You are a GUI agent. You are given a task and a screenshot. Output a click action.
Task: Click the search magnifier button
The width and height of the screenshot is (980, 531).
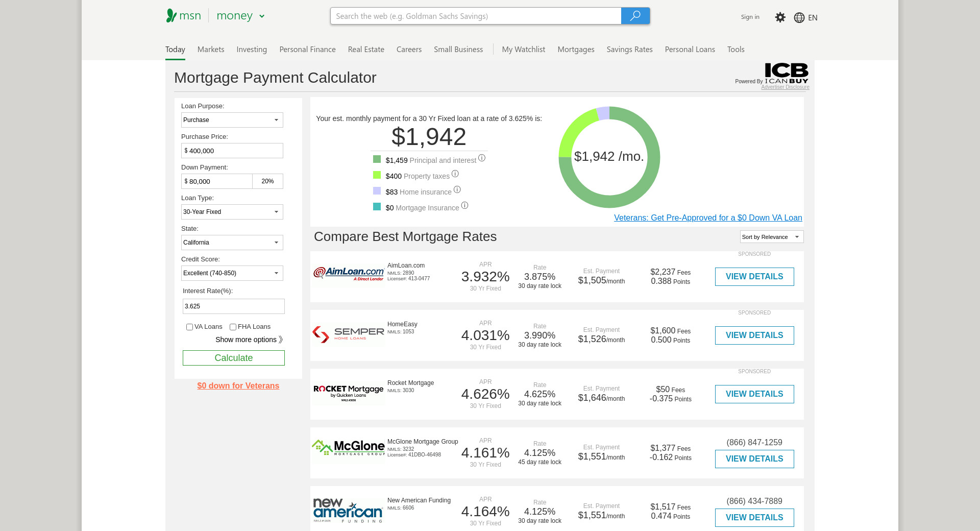tap(635, 16)
